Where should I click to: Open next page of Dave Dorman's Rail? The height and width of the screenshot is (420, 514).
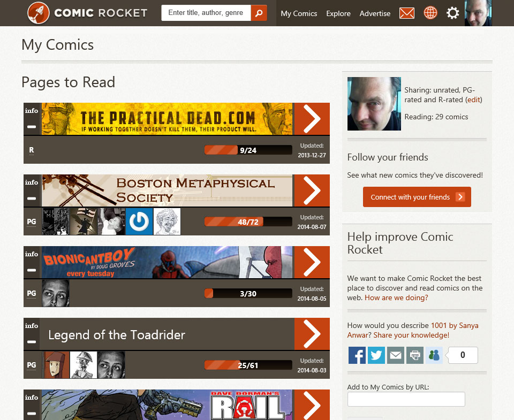312,405
